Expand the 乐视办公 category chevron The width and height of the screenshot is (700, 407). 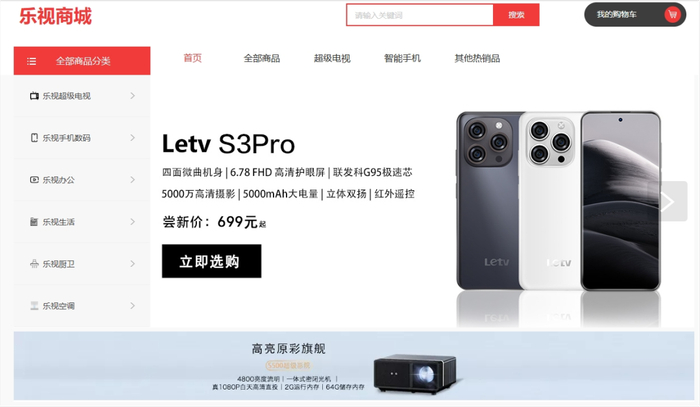click(x=133, y=179)
